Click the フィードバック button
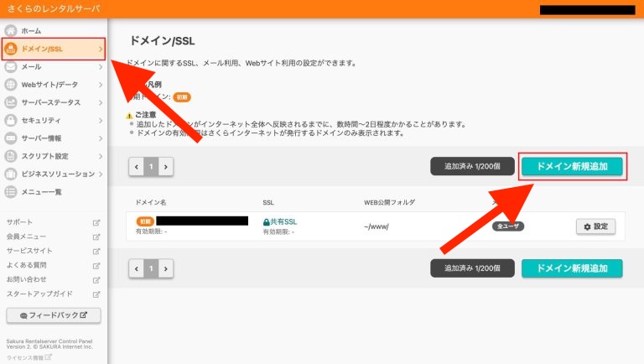The image size is (644, 364). [x=54, y=315]
